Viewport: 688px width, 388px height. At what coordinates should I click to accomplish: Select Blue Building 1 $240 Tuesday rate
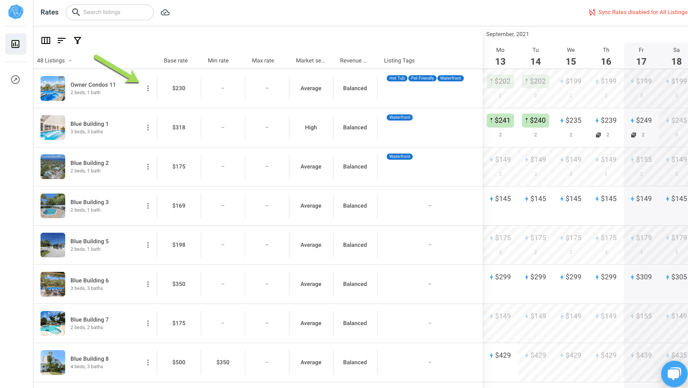tap(535, 120)
